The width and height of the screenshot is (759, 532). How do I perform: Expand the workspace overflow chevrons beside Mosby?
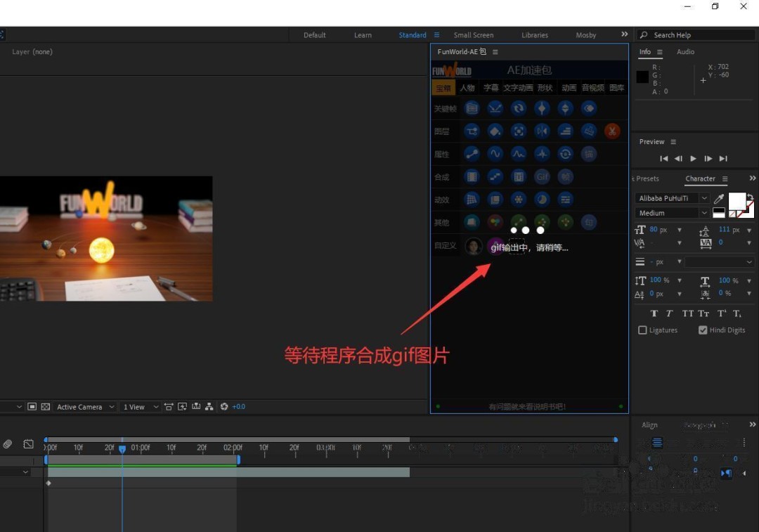[x=625, y=34]
